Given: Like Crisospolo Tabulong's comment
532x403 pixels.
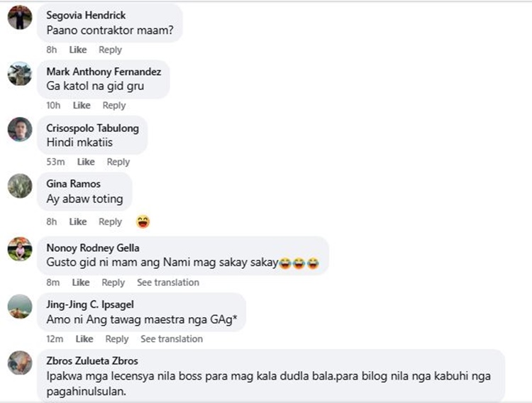Looking at the screenshot, I should [86, 162].
